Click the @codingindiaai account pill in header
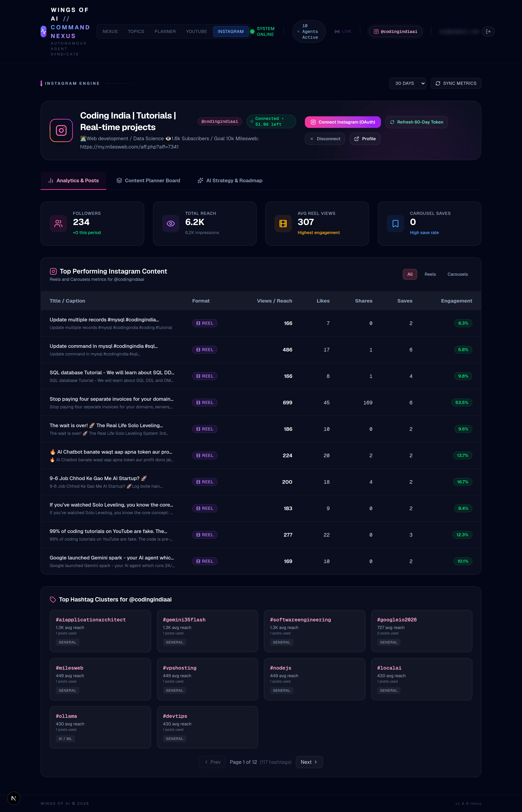 395,32
